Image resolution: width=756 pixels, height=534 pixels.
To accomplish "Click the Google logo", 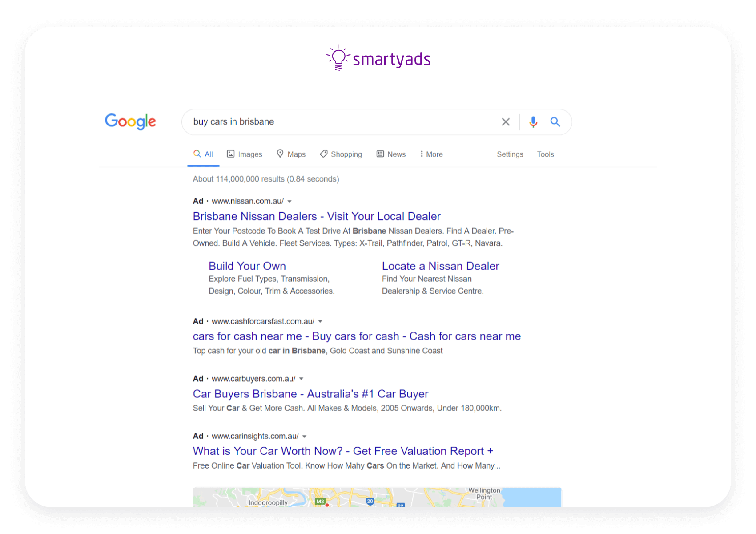I will click(130, 121).
